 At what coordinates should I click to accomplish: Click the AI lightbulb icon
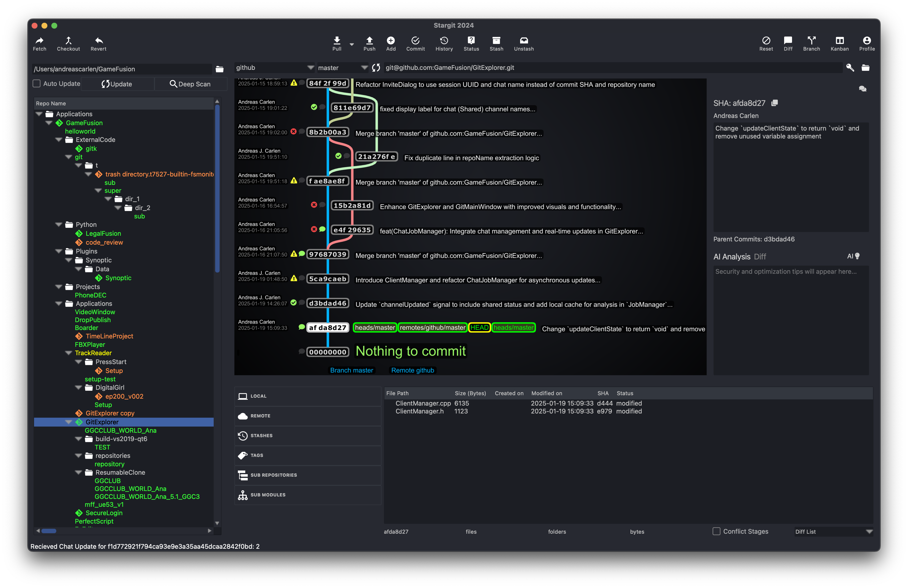[857, 256]
